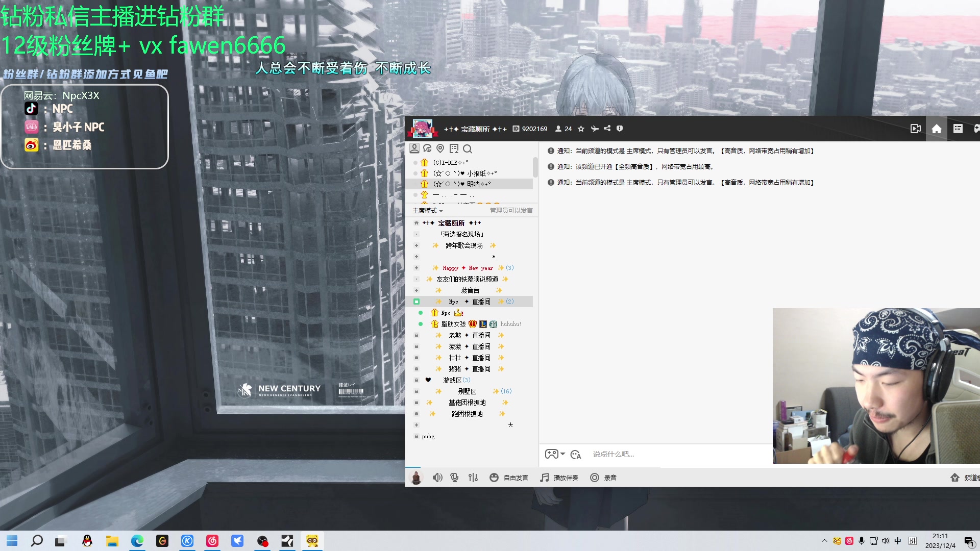
Task: Toggle 录音 recording button
Action: [x=603, y=478]
